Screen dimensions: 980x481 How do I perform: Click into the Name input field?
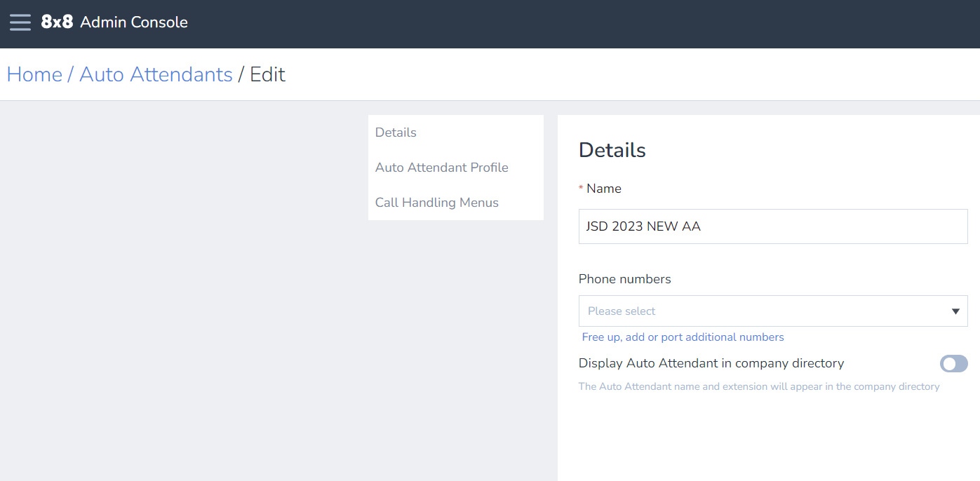click(x=772, y=226)
